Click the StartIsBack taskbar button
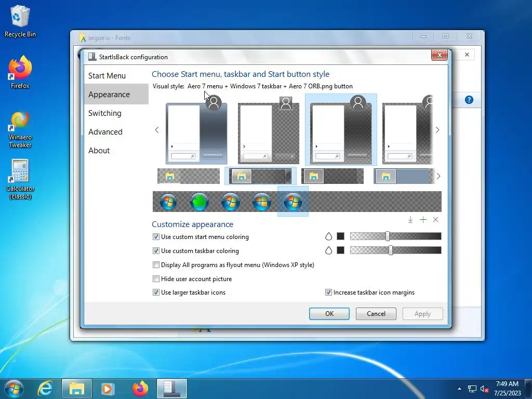 (171, 389)
